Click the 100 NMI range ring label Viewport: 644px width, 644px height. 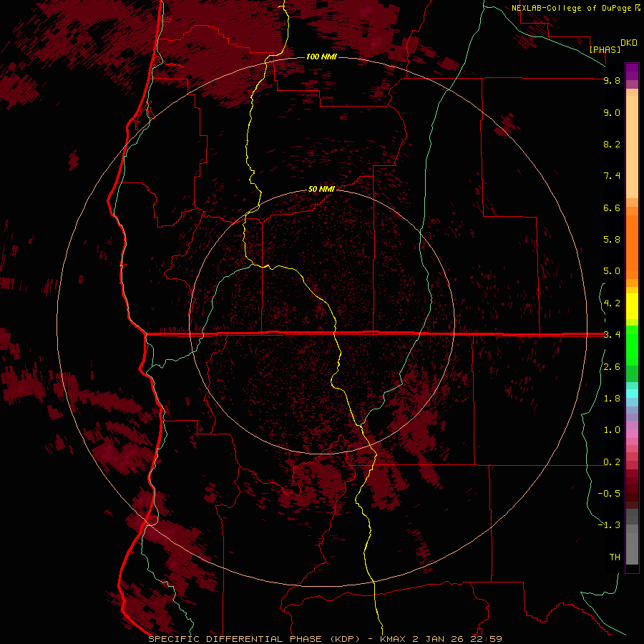pyautogui.click(x=321, y=57)
